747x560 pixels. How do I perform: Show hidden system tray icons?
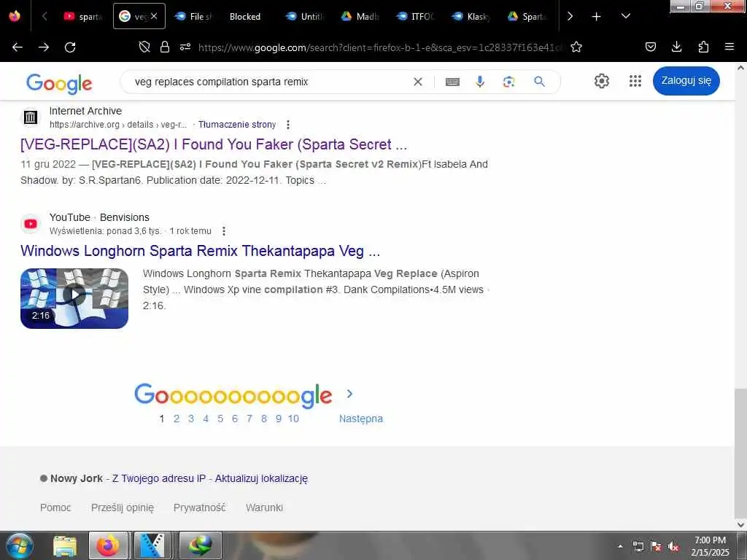coord(620,546)
